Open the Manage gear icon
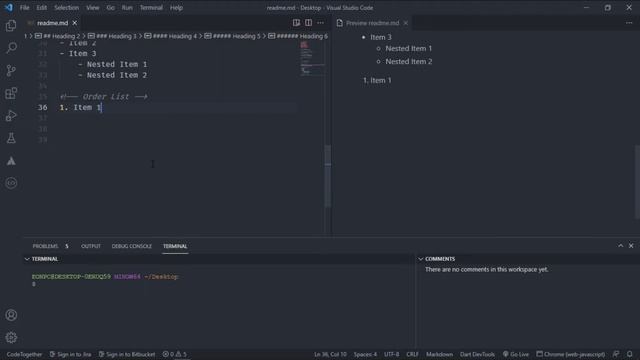The width and height of the screenshot is (640, 360). point(11,337)
